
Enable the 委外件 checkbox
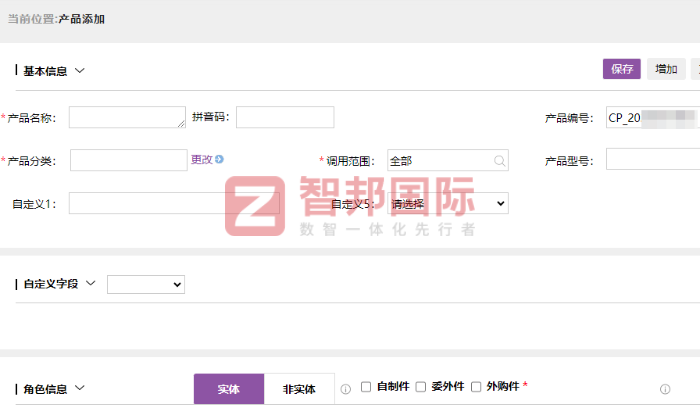(421, 387)
